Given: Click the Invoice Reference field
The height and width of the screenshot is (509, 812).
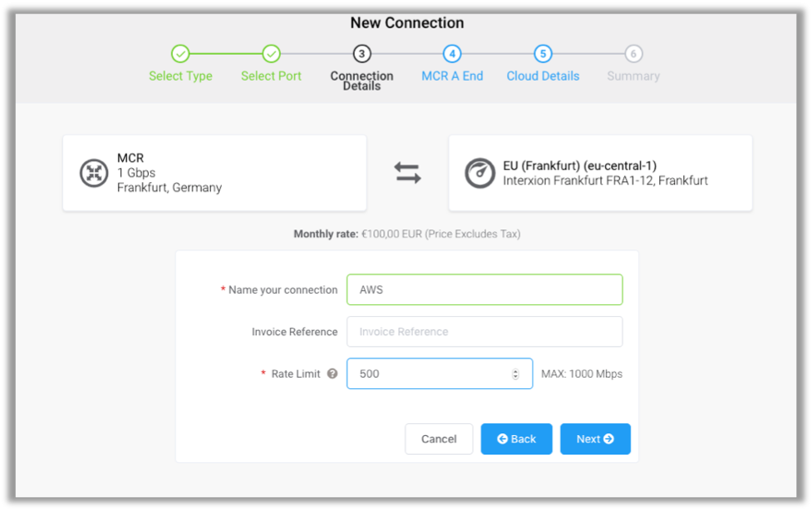Looking at the screenshot, I should pos(485,331).
